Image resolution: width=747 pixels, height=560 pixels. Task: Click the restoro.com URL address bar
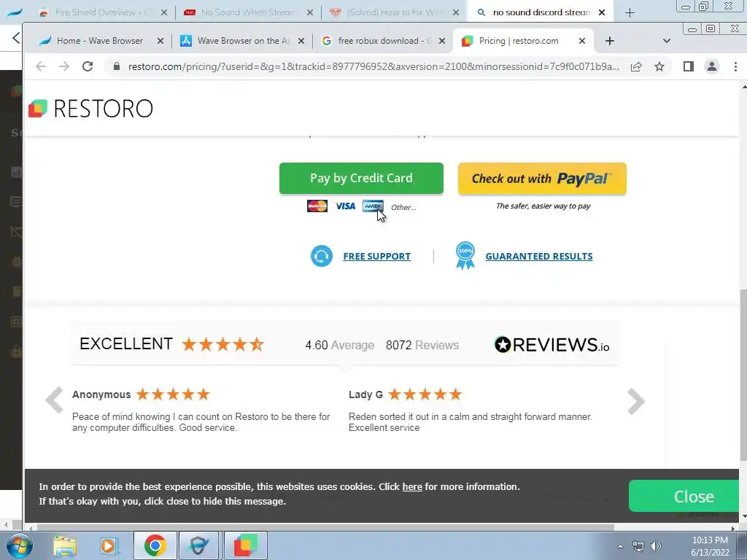pyautogui.click(x=373, y=66)
